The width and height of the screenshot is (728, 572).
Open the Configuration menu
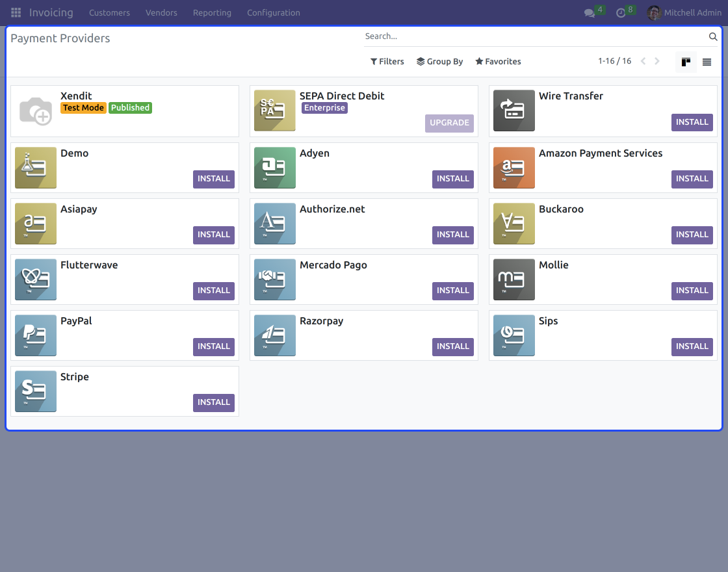(x=274, y=12)
